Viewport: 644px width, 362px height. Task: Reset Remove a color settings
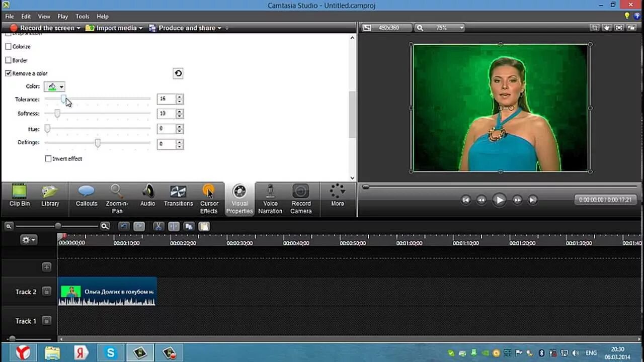click(178, 73)
